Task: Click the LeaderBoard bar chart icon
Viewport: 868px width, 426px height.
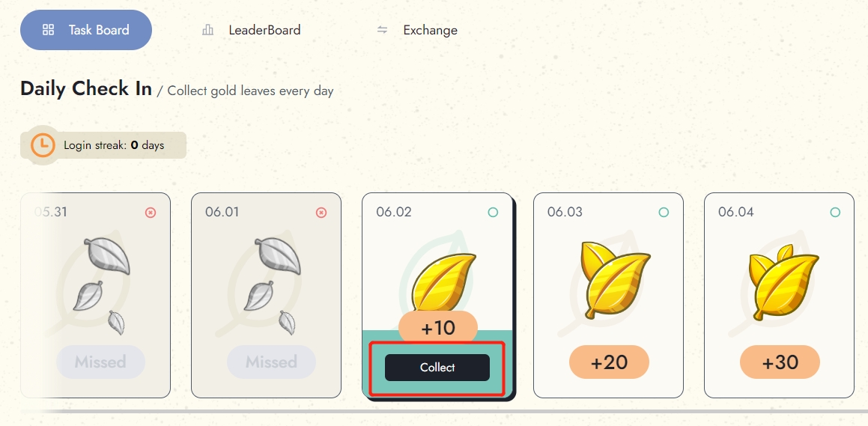Action: click(207, 30)
